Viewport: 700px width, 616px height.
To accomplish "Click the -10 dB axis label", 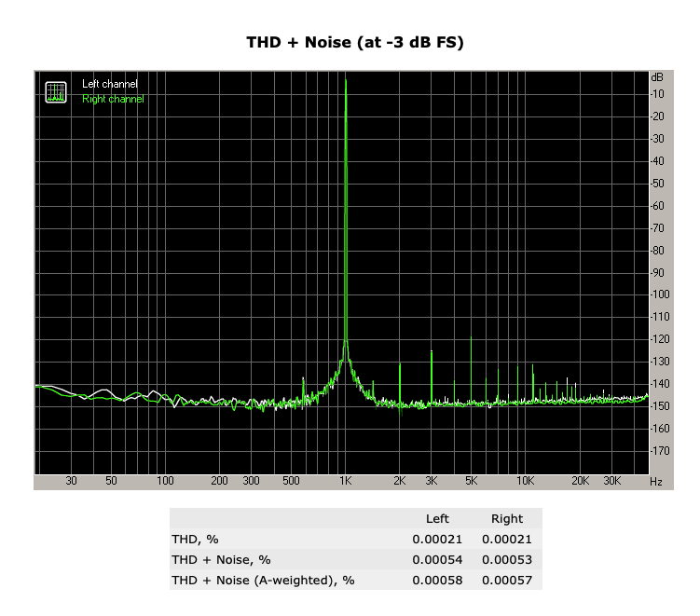I will [x=657, y=94].
